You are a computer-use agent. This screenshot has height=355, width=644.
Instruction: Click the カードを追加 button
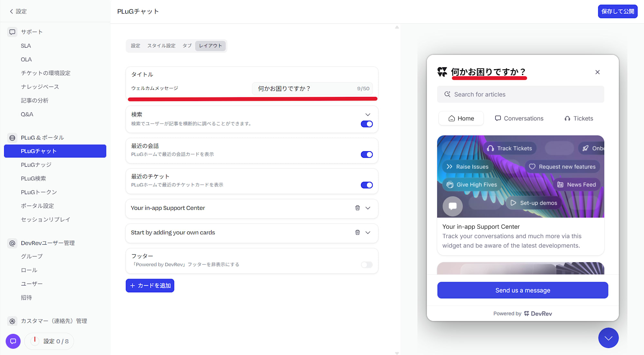pos(150,285)
